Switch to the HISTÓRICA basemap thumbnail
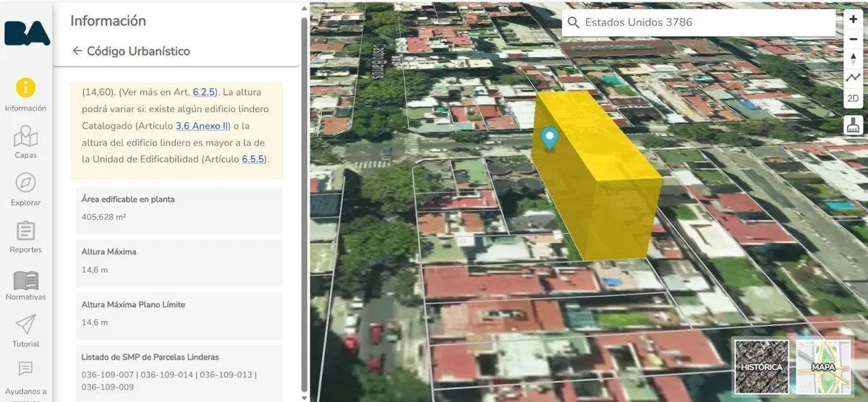Image resolution: width=868 pixels, height=402 pixels. [x=762, y=367]
